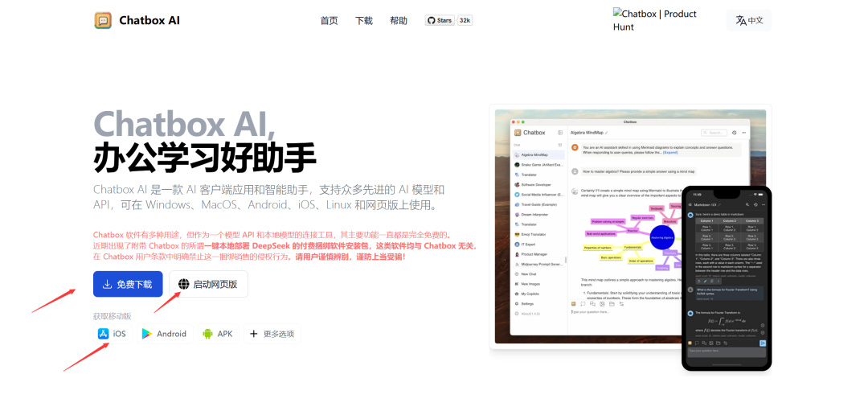Expand 更多选项 for more platforms

click(272, 334)
